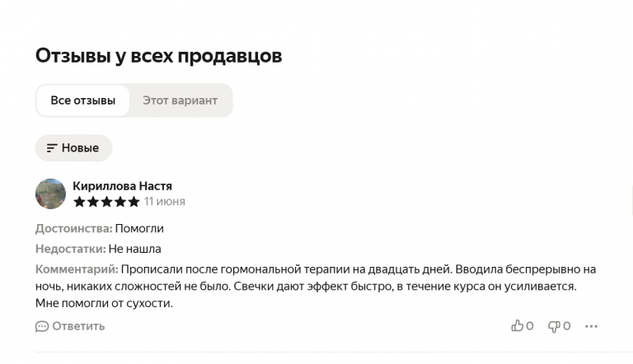
Task: Click the fifth star in the rating
Action: pyautogui.click(x=134, y=202)
